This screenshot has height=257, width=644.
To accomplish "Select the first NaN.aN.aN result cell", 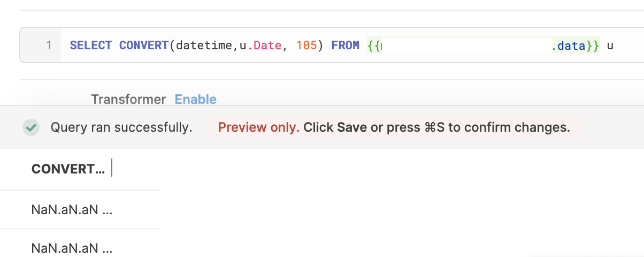I will (72, 210).
